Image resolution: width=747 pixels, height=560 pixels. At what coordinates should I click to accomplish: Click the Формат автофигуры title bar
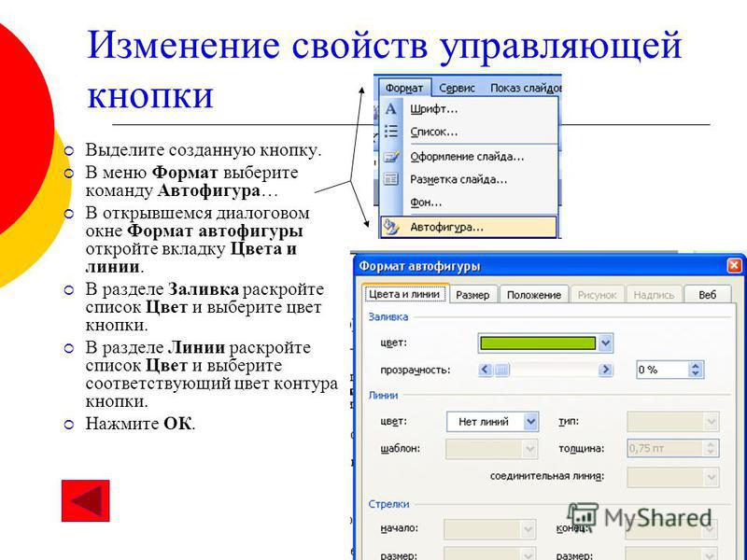[x=548, y=266]
